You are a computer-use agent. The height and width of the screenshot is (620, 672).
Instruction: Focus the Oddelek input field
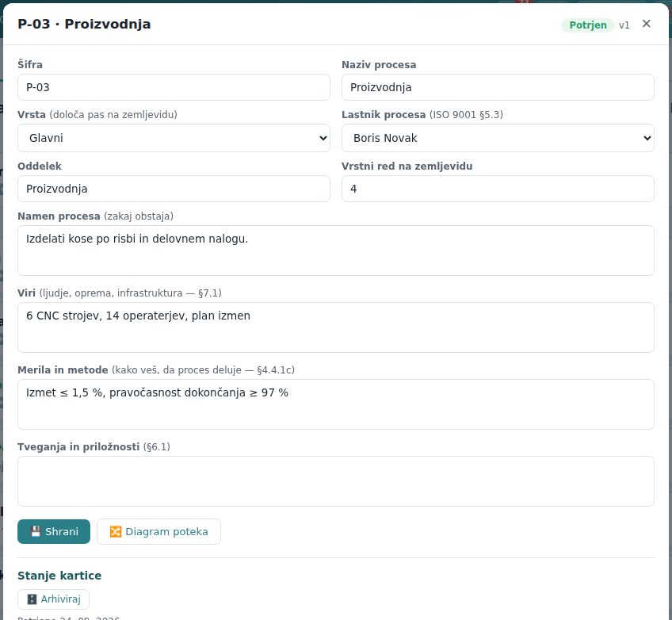[174, 189]
